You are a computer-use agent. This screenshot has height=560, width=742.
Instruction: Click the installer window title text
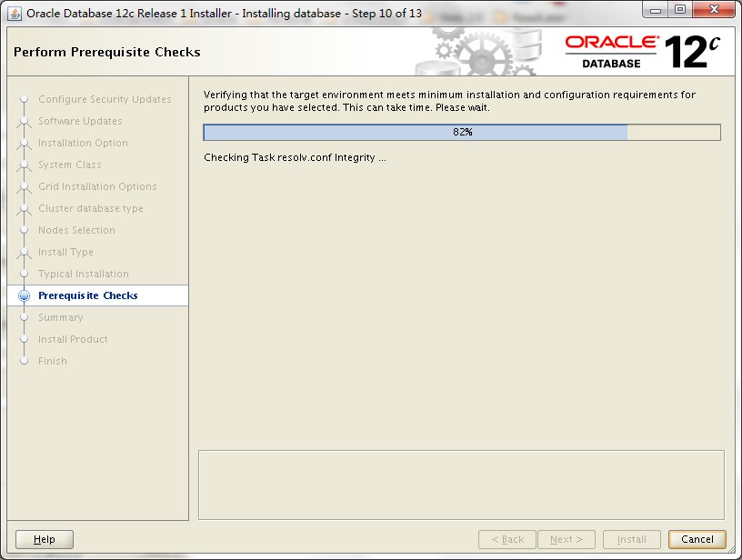(224, 14)
